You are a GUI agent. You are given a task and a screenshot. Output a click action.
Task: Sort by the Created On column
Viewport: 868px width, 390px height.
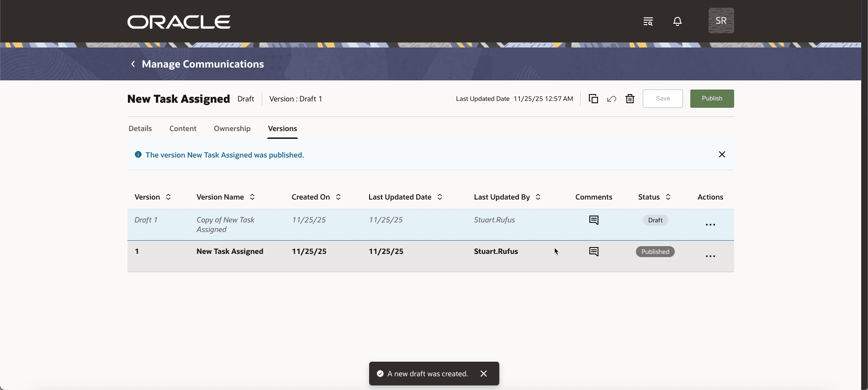(x=338, y=197)
